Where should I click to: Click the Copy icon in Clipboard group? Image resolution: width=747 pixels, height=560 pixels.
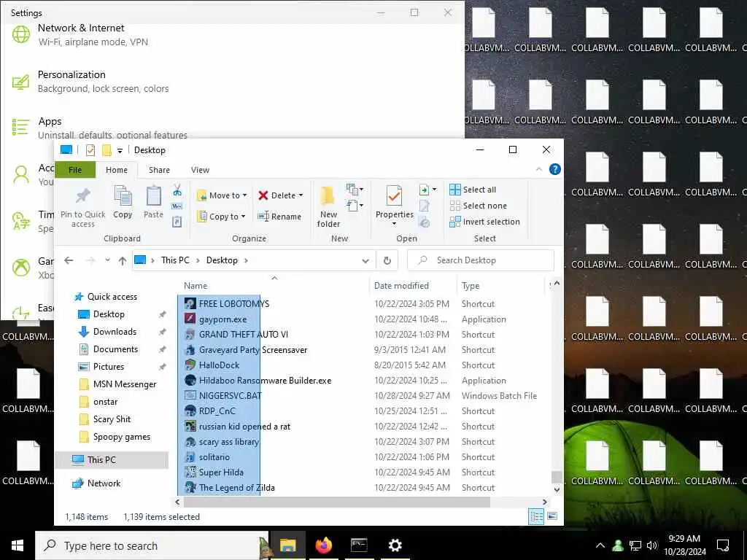click(123, 196)
